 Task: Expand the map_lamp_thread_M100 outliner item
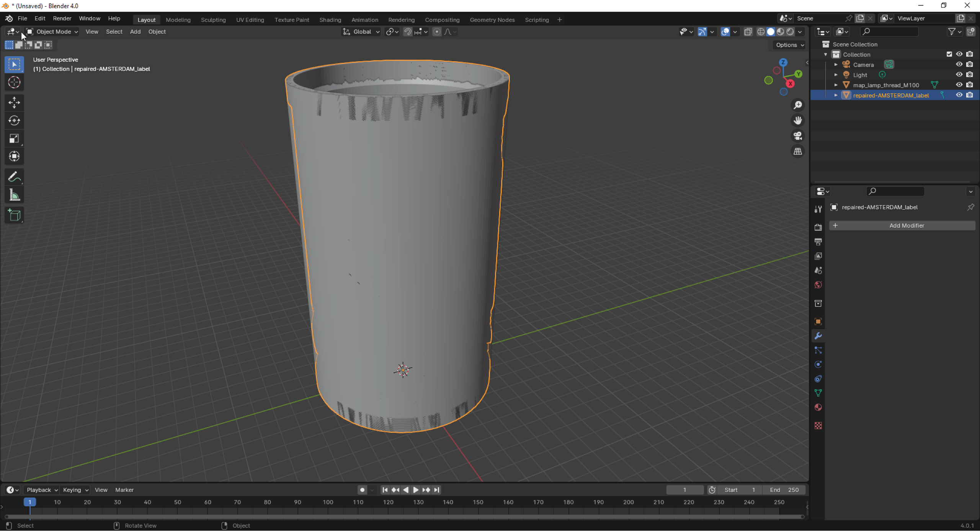836,85
